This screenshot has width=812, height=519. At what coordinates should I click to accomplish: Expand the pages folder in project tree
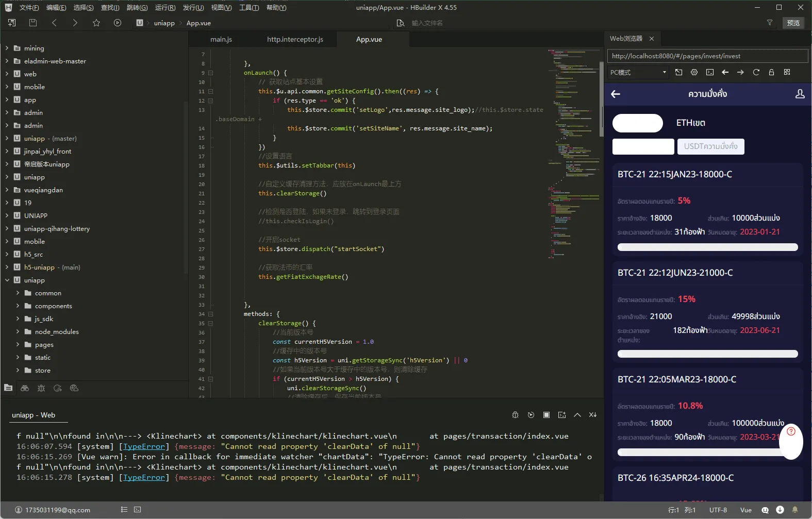(x=18, y=344)
